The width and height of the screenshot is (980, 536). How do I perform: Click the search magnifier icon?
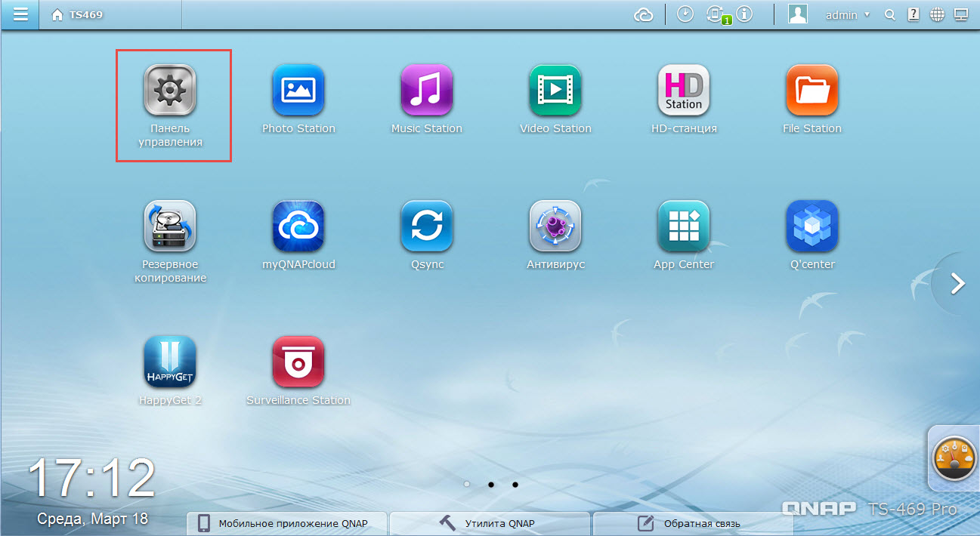point(890,14)
